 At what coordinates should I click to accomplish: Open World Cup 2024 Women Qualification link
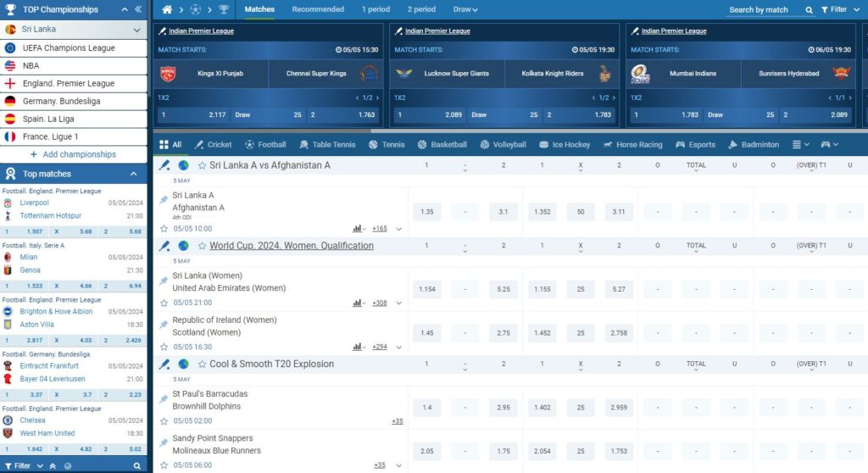point(292,245)
